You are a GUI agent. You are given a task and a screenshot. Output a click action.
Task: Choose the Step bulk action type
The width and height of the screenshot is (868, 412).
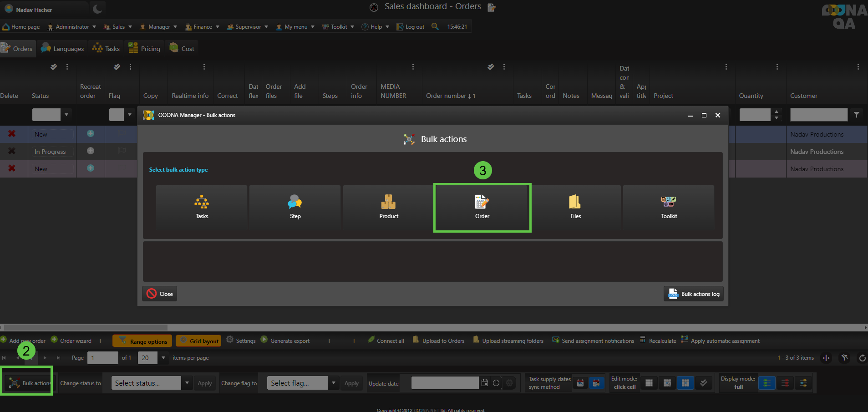295,207
